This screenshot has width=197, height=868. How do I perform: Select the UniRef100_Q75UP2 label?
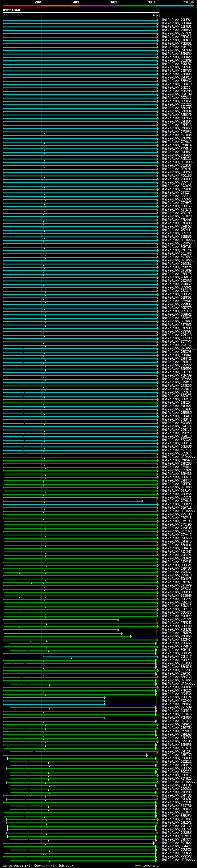(177, 132)
